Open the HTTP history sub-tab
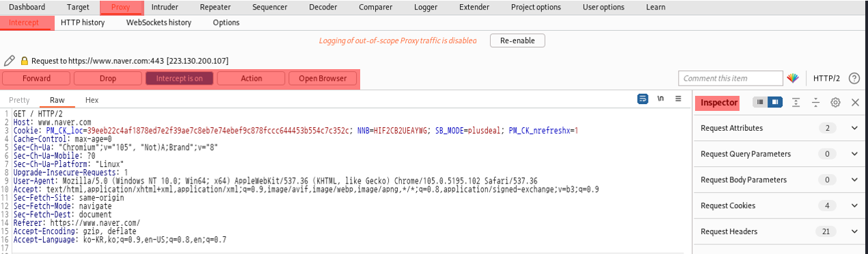Viewport: 868px width, 254px height. (x=83, y=23)
